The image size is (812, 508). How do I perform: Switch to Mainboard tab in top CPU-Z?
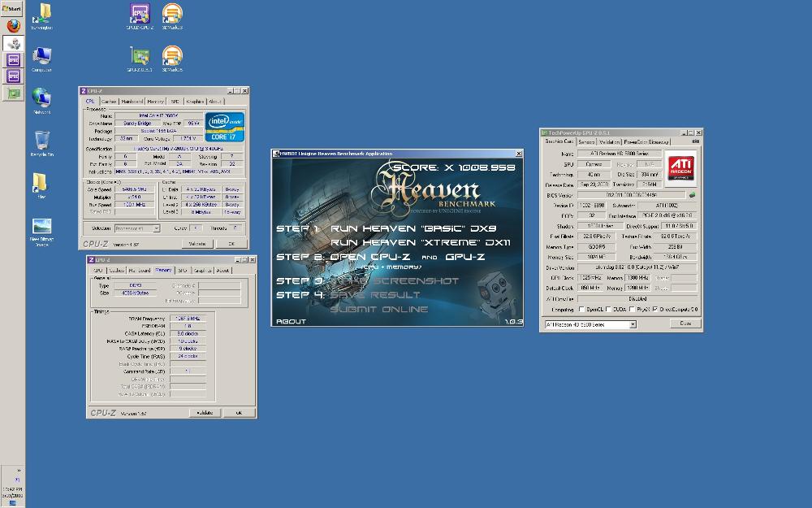coord(132,102)
